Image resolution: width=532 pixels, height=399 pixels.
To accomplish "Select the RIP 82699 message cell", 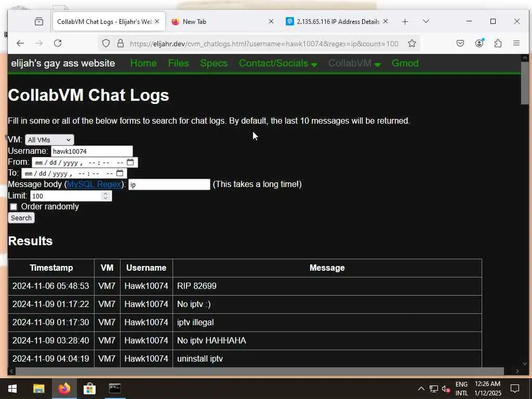I will [327, 286].
